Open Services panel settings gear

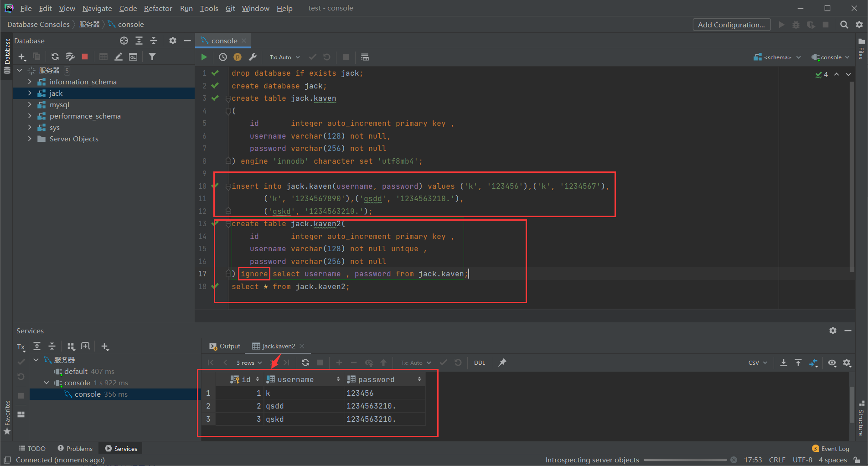[833, 331]
